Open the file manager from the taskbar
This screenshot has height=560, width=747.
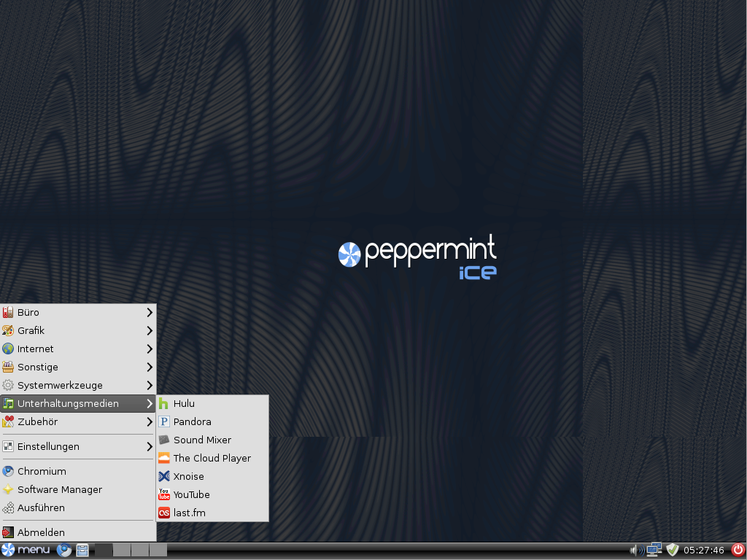coord(82,550)
